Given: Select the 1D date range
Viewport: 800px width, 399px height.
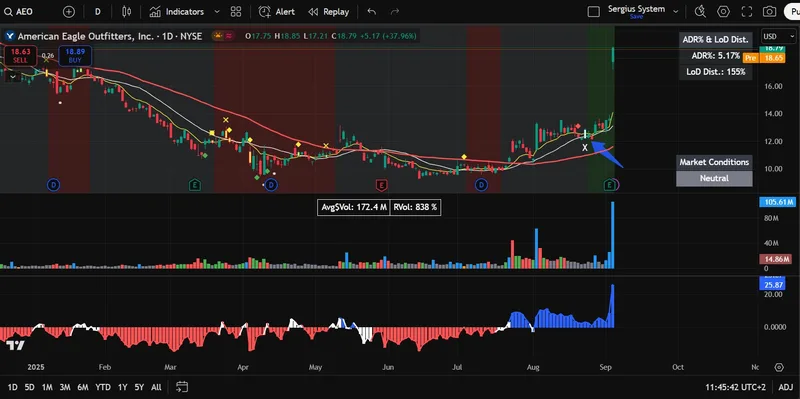Looking at the screenshot, I should 13,387.
